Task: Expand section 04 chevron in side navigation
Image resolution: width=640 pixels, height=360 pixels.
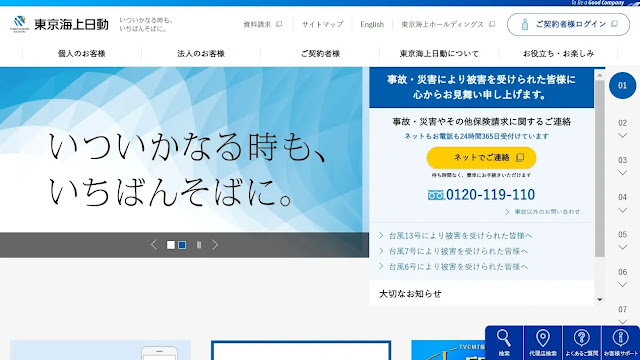Action: 622,210
